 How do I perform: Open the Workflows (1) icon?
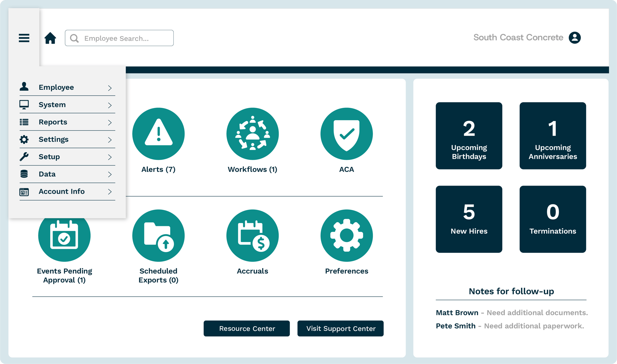253,134
